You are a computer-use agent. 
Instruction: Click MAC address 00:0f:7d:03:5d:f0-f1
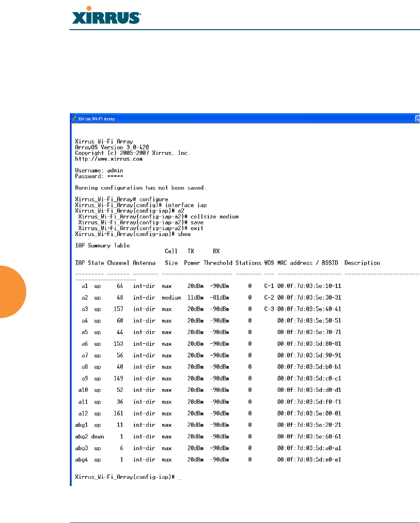(x=309, y=402)
